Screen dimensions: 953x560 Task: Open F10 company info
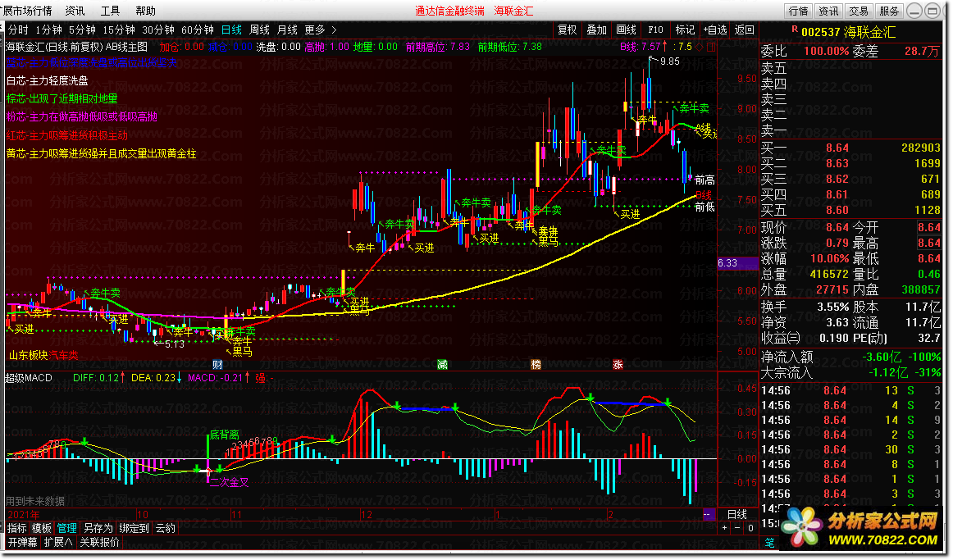point(655,30)
